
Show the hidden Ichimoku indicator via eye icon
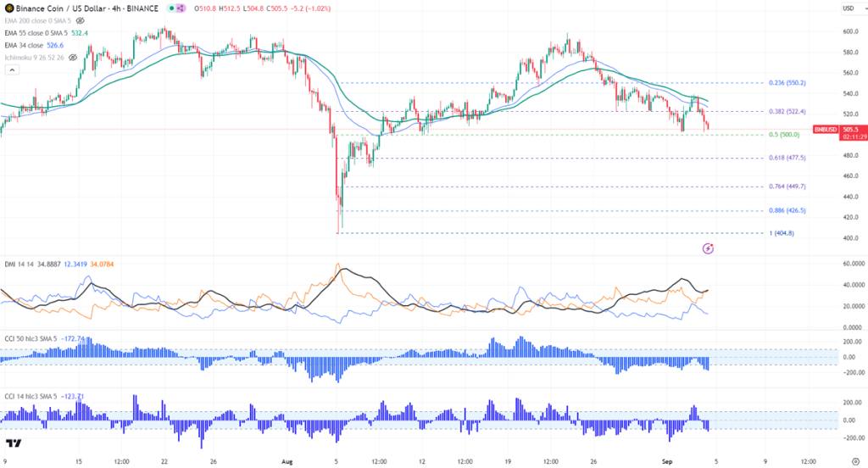[x=73, y=57]
